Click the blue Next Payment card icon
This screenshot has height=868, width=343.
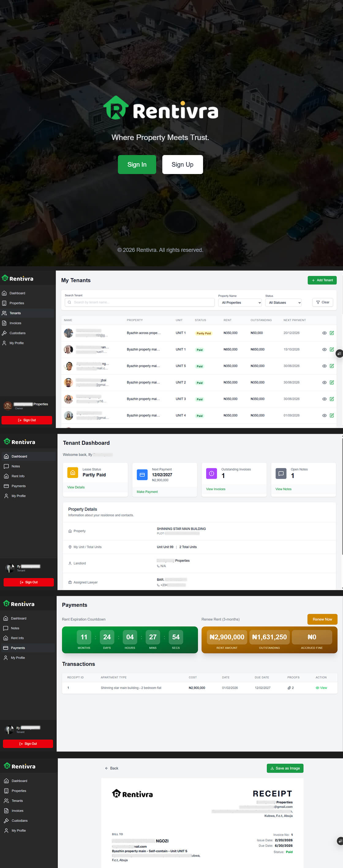coord(142,474)
